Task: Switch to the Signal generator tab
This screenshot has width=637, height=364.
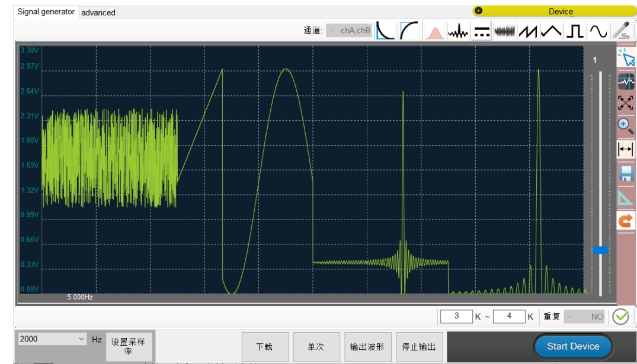Action: [46, 12]
